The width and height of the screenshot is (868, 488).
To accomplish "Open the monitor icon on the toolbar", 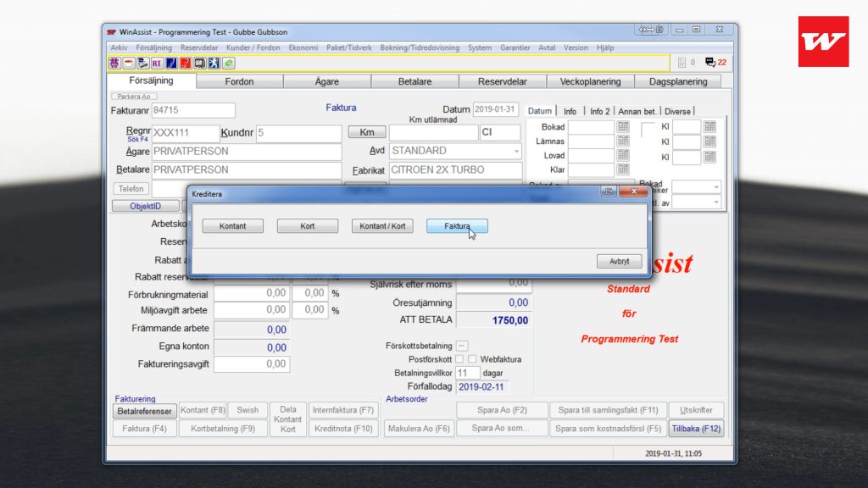I will pyautogui.click(x=198, y=63).
